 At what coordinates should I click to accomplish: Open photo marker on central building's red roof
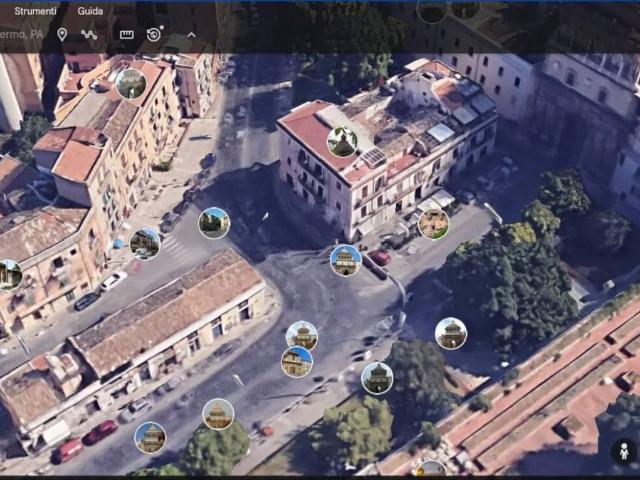point(342,142)
